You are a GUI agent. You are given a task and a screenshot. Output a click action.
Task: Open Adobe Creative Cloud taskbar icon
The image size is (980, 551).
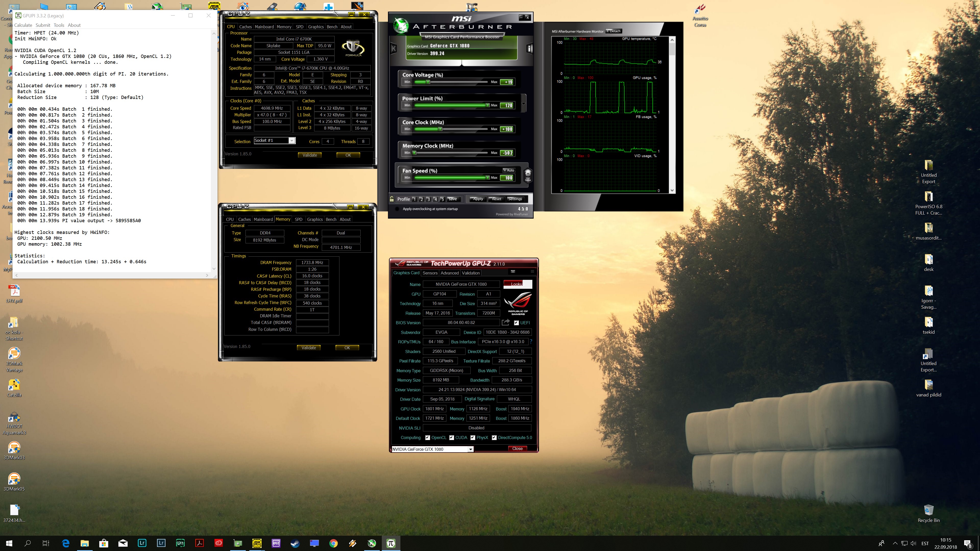[x=218, y=543]
